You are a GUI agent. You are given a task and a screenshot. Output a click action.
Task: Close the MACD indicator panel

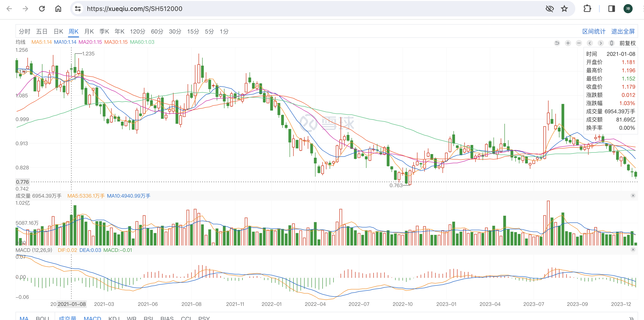pyautogui.click(x=633, y=250)
